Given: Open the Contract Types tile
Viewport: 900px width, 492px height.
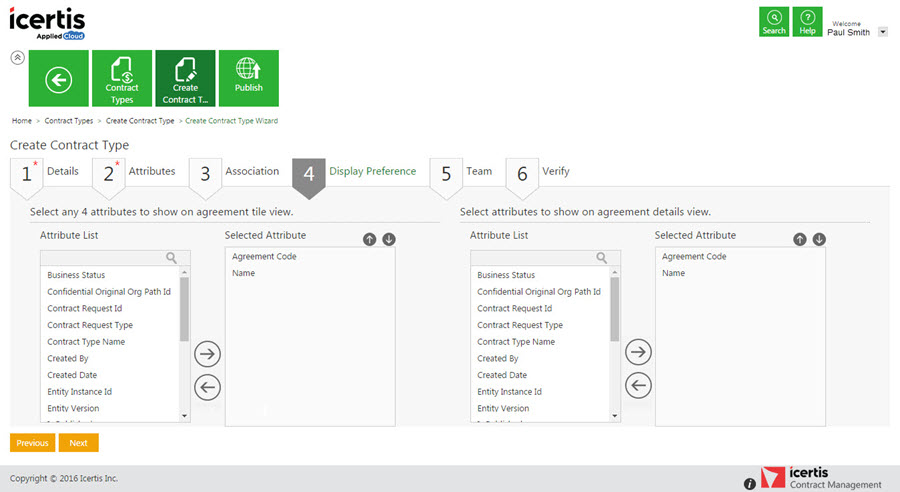Looking at the screenshot, I should click(x=122, y=78).
